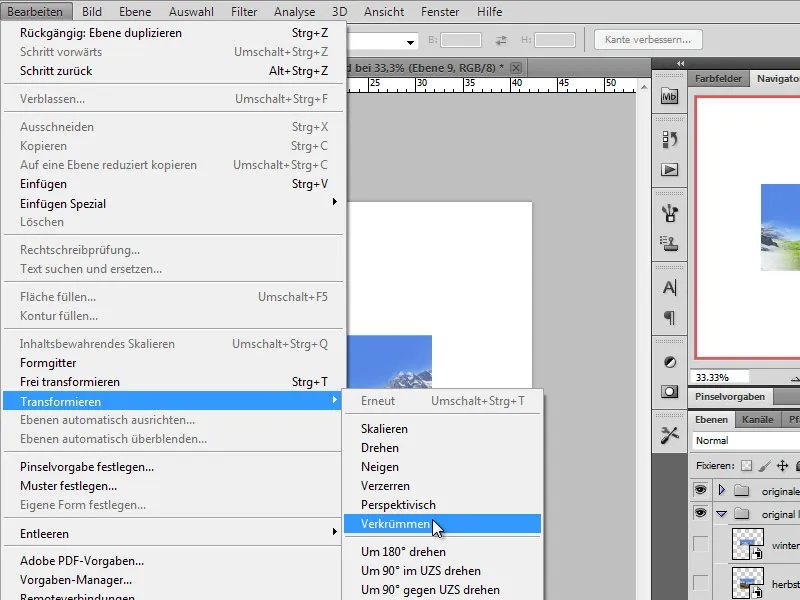Open the Hilfe menu
Image resolution: width=800 pixels, height=600 pixels.
(489, 11)
